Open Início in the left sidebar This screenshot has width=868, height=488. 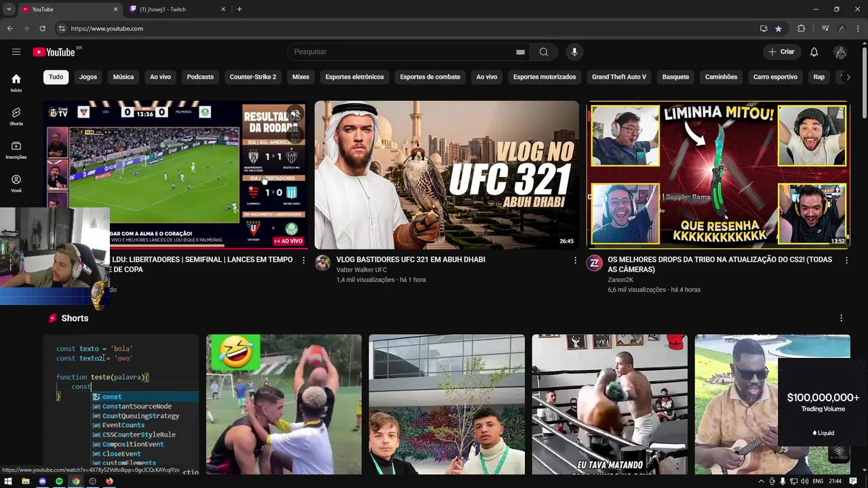click(x=16, y=83)
